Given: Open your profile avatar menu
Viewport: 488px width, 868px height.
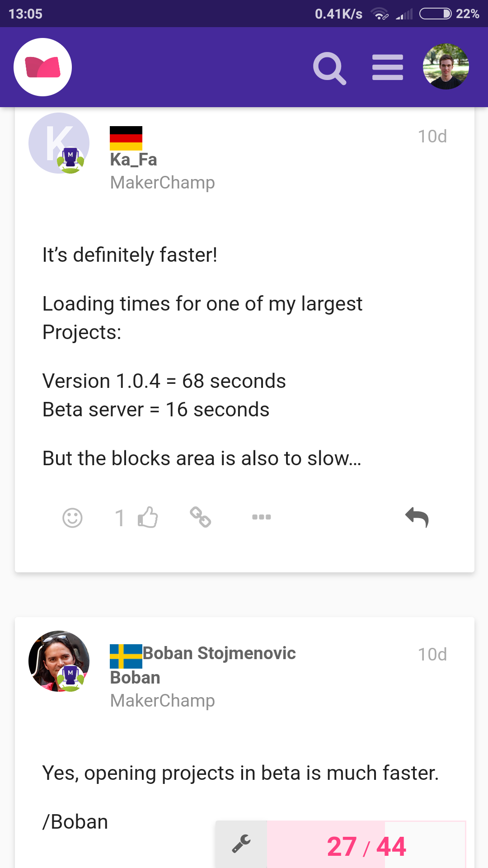Looking at the screenshot, I should 446,66.
